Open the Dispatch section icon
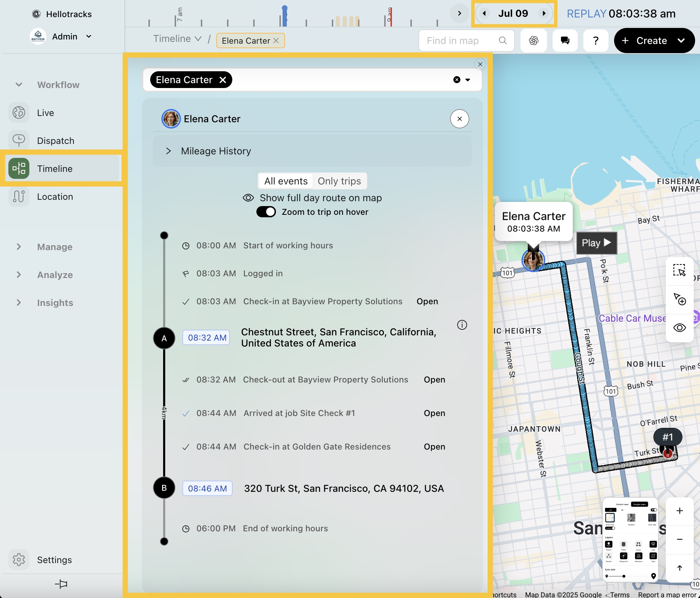 19,141
